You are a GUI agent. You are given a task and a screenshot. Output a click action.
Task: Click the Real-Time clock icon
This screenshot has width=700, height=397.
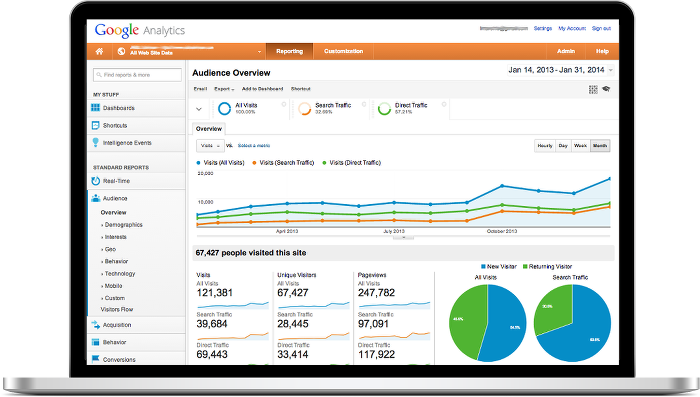point(96,181)
